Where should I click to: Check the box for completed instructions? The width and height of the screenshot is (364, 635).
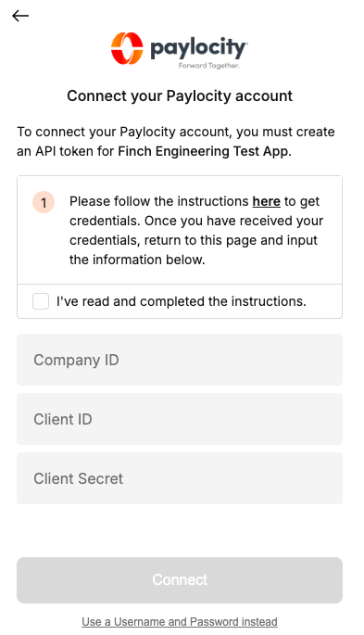pyautogui.click(x=41, y=301)
